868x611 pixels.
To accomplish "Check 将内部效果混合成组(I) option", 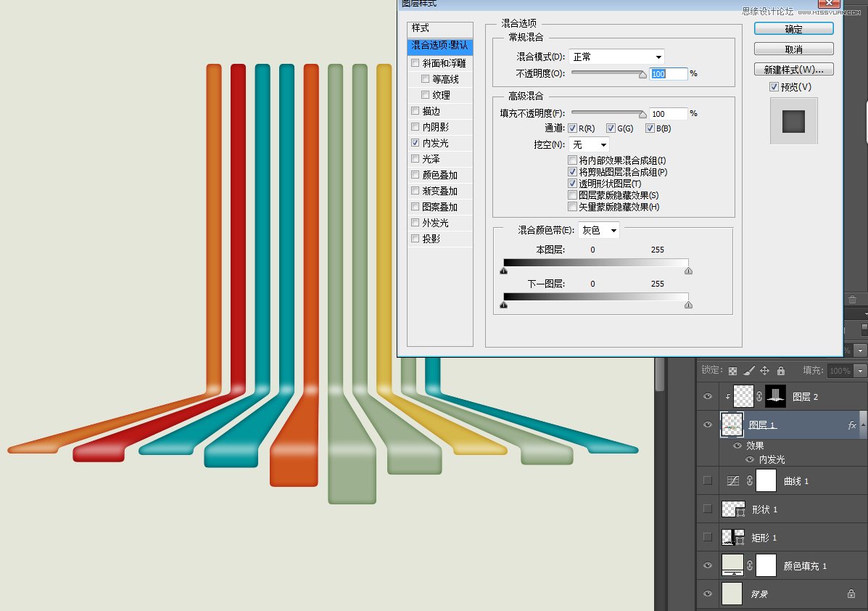I will 572,160.
